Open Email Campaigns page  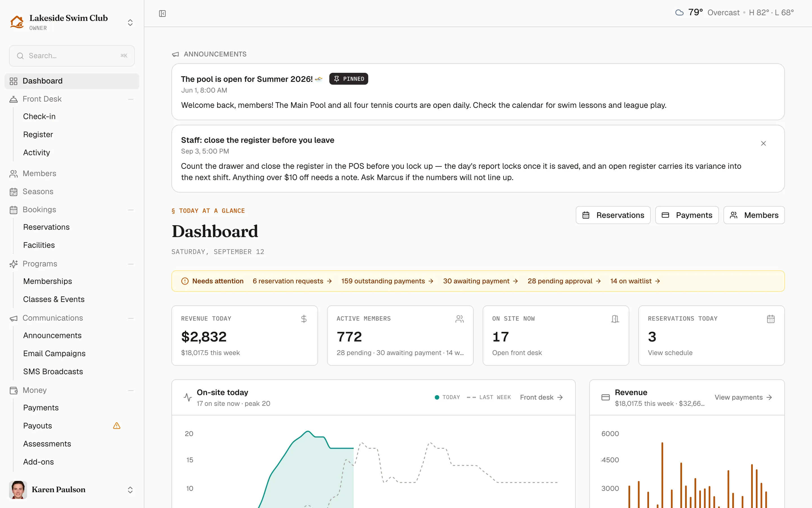[54, 353]
